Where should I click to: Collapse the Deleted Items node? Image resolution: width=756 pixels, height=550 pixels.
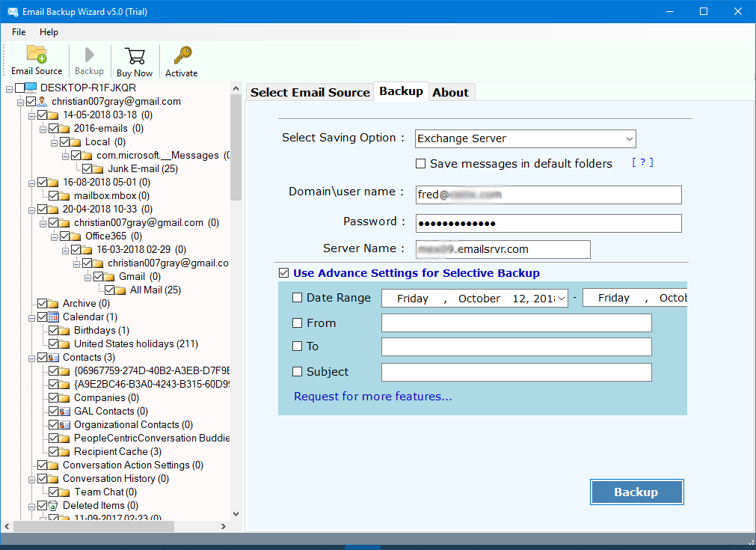pyautogui.click(x=32, y=507)
